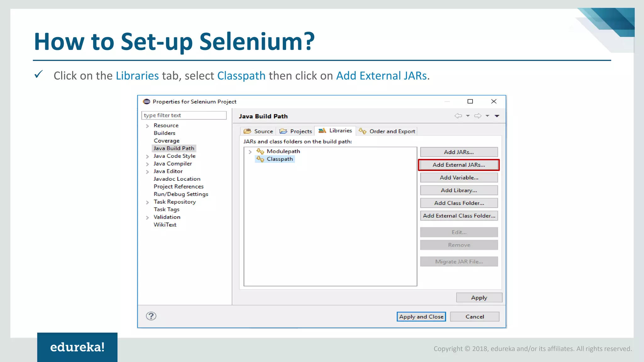The width and height of the screenshot is (644, 362).
Task: Select Builders in the properties tree
Action: click(x=164, y=133)
